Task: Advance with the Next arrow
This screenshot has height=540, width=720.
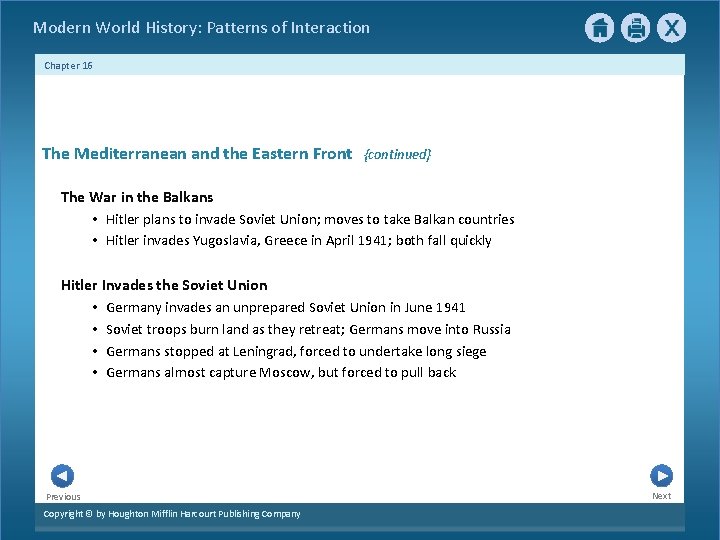Action: point(662,476)
